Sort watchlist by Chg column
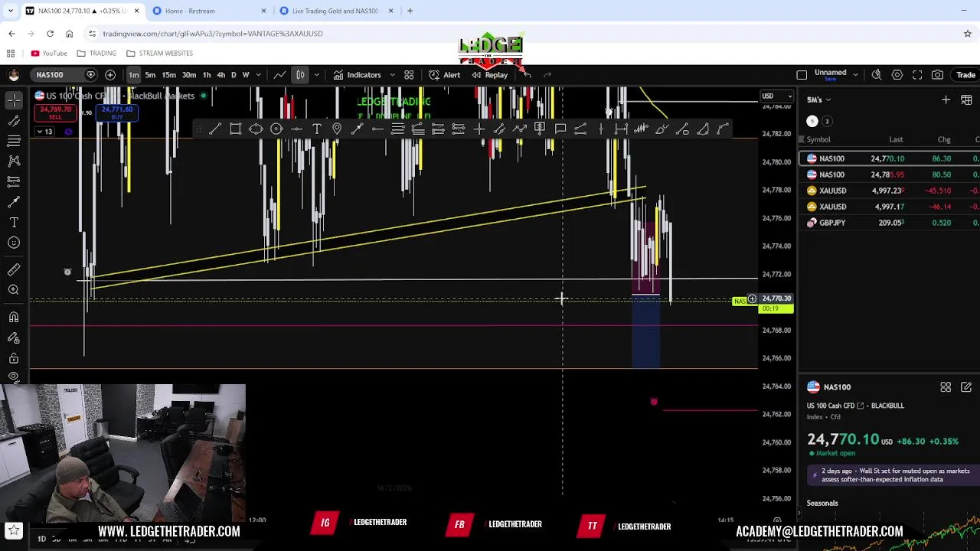Viewport: 980px width, 551px height. (x=944, y=139)
